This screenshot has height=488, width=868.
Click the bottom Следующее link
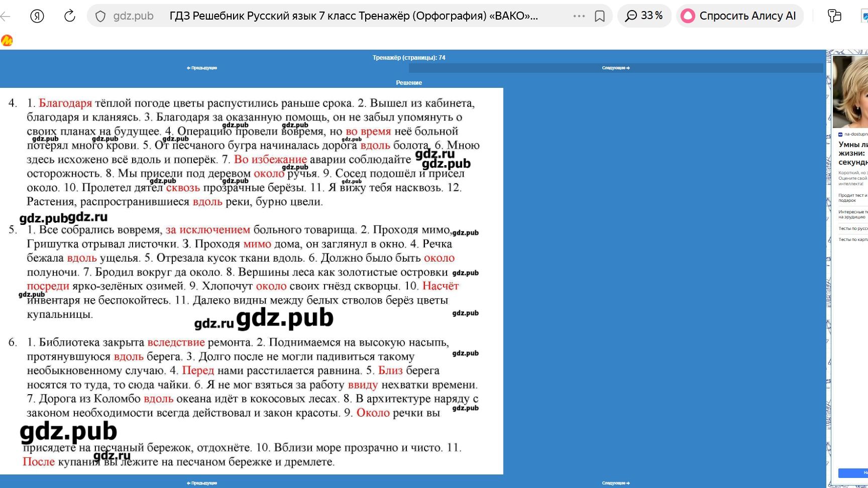[x=616, y=483]
